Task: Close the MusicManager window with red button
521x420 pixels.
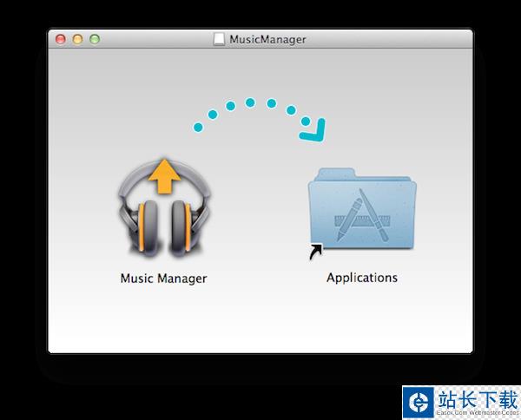Action: pyautogui.click(x=61, y=39)
